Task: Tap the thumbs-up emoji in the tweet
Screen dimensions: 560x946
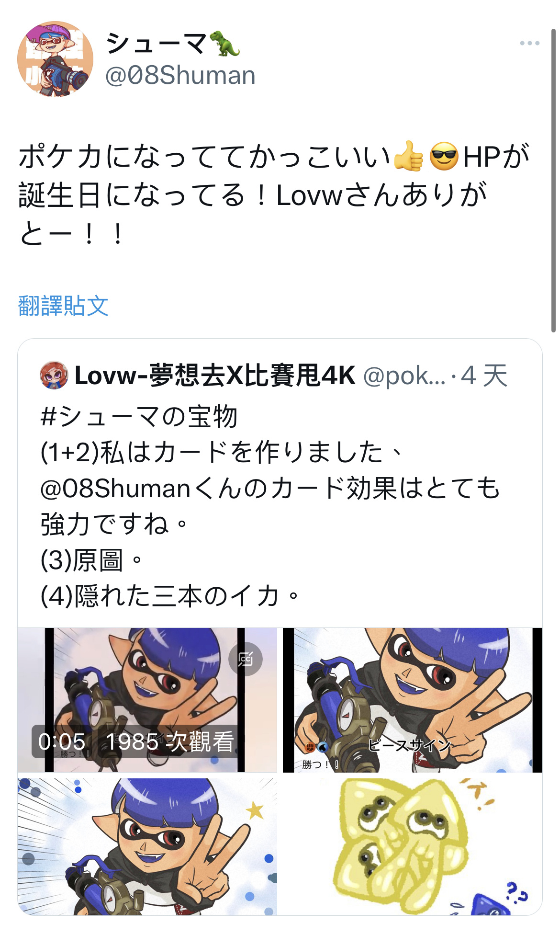Action: [x=408, y=156]
